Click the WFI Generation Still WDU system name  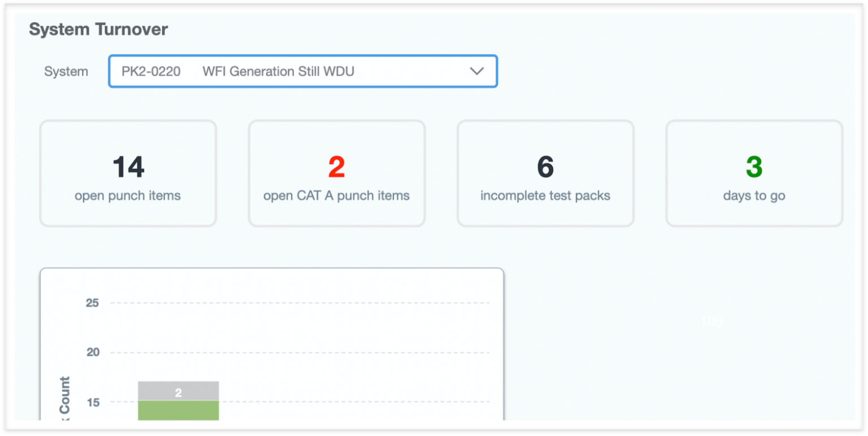[279, 72]
